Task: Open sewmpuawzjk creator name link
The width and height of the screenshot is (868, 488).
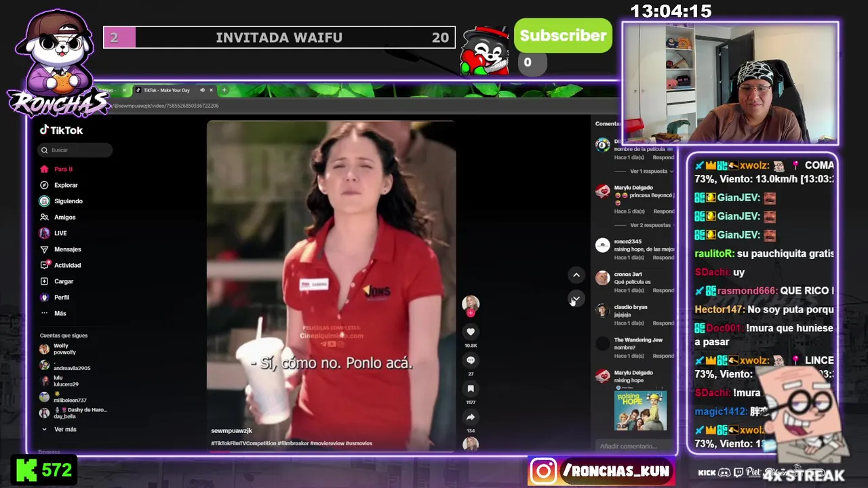Action: [231, 430]
